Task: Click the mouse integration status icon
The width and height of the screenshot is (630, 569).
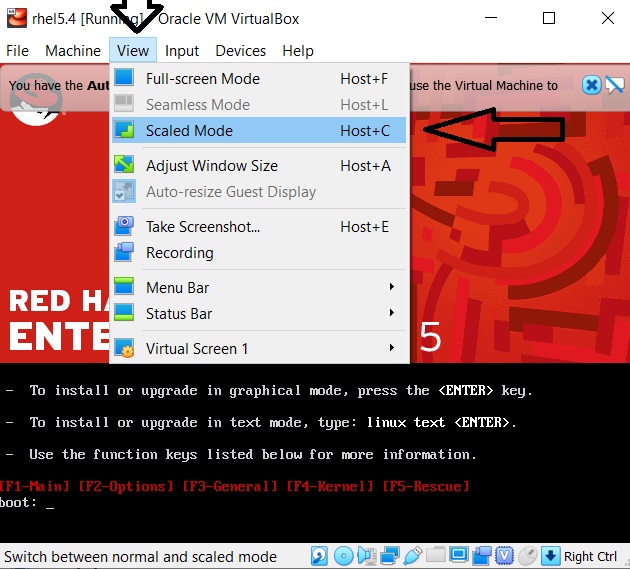Action: (x=527, y=556)
